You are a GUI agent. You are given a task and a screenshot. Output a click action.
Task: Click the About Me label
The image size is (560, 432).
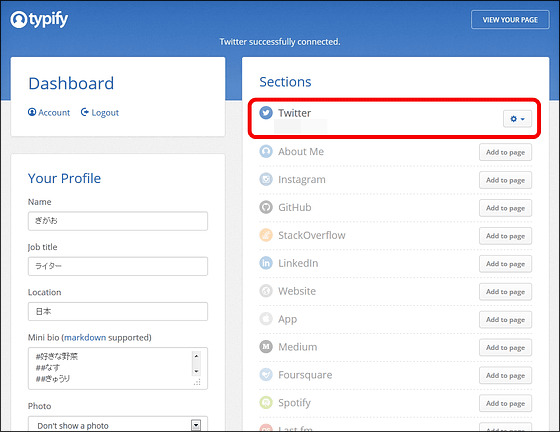(x=301, y=151)
